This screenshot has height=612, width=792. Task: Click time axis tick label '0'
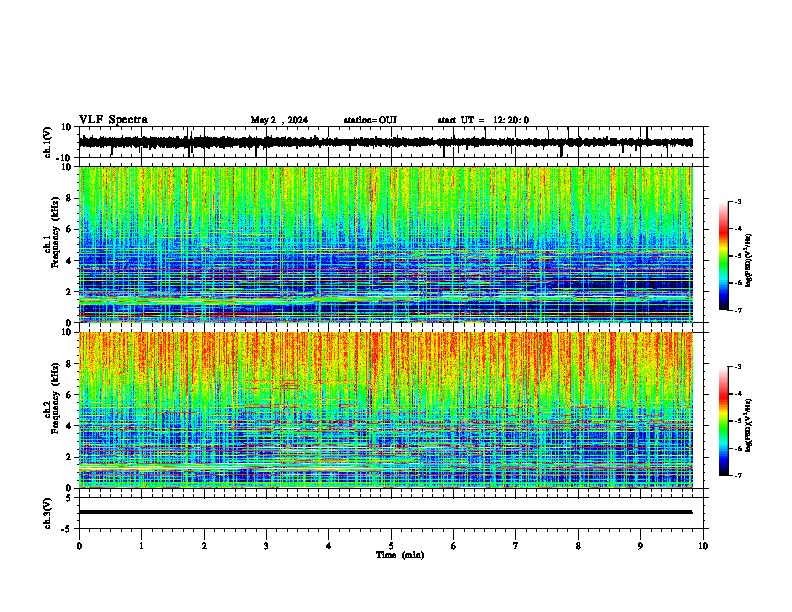(x=79, y=546)
